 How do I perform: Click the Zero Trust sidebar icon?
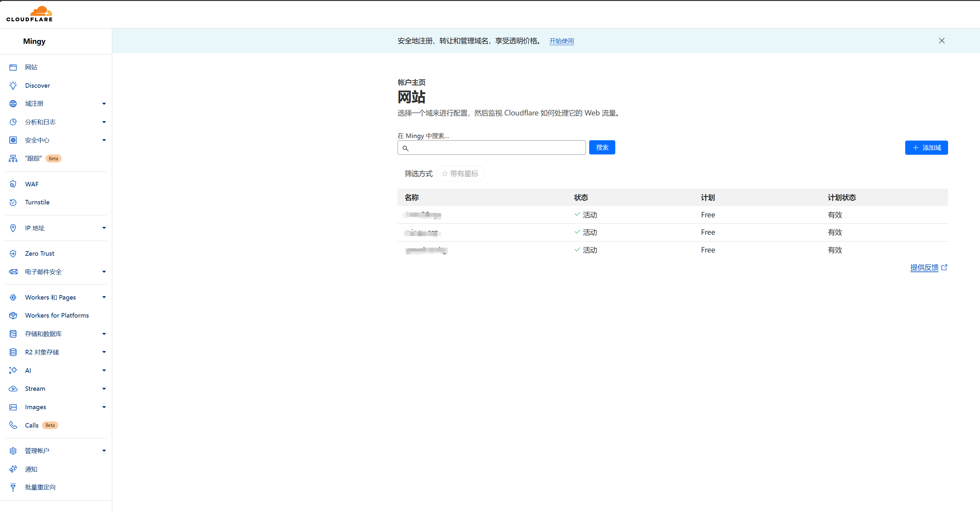click(x=13, y=254)
